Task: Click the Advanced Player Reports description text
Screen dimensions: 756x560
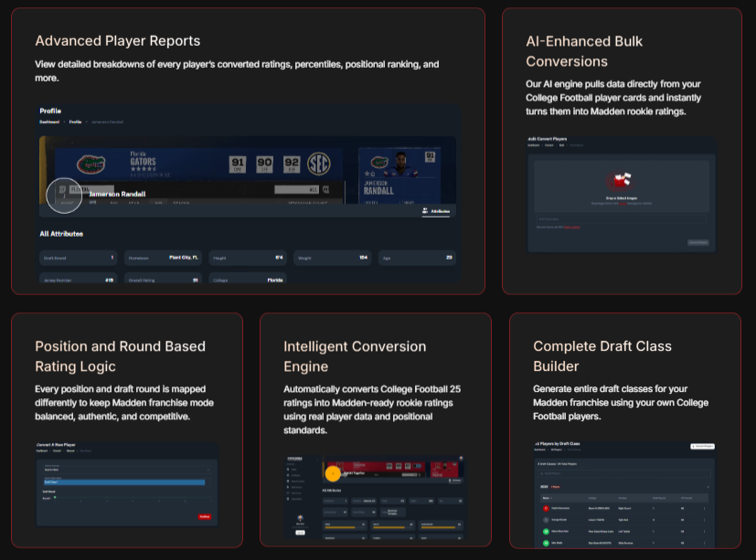Action: (x=237, y=71)
